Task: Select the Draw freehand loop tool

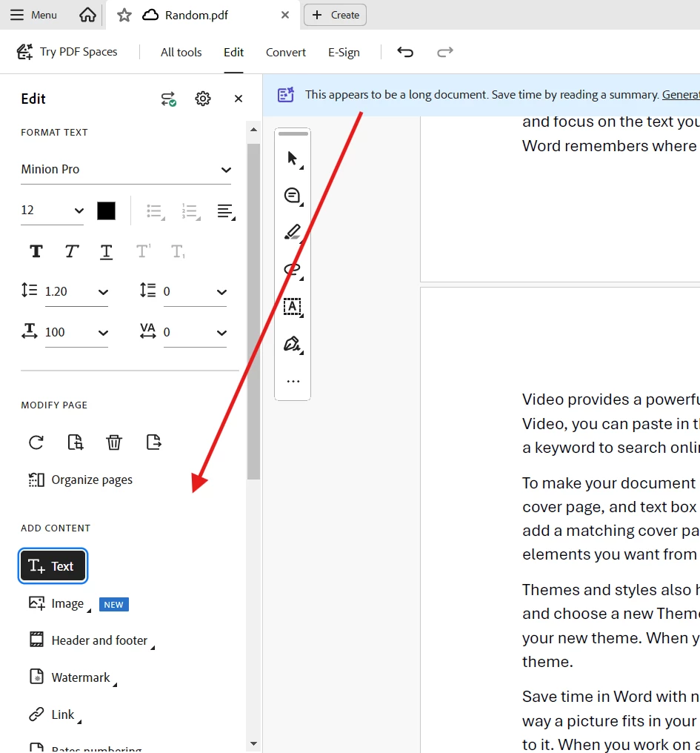Action: click(293, 270)
